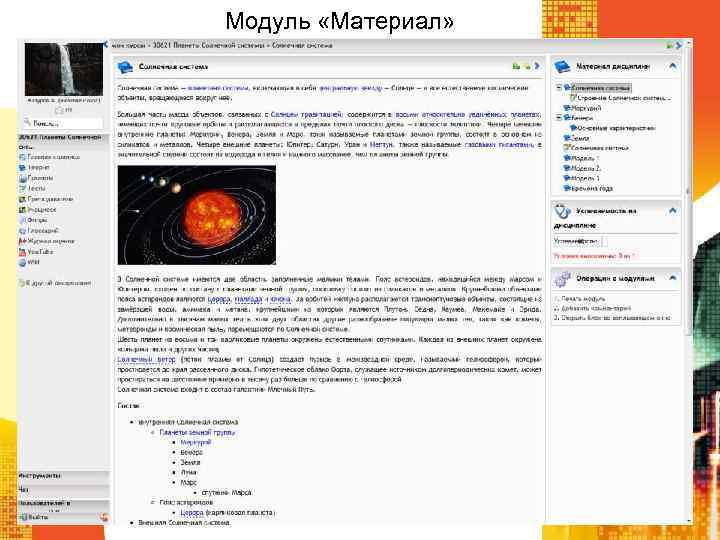Viewport: 720px width, 540px height.
Task: Open the Тесты sidebar icon
Action: coord(22,188)
